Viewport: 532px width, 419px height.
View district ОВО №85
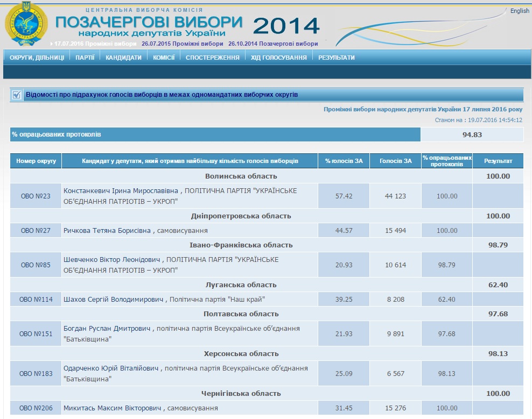tap(36, 265)
